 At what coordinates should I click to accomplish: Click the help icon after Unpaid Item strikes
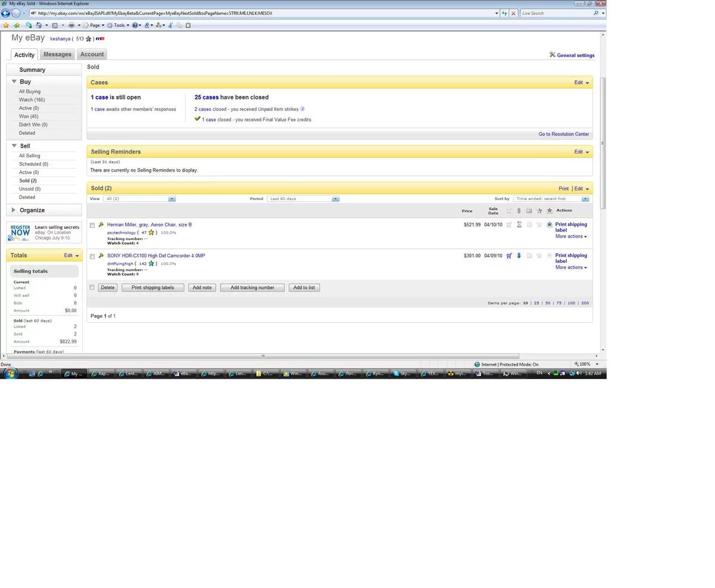click(302, 109)
